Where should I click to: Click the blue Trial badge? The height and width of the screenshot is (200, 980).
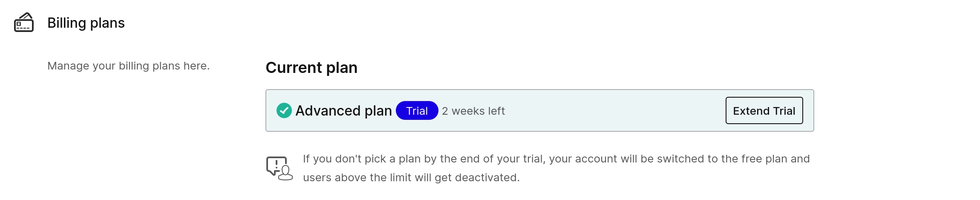(x=417, y=111)
